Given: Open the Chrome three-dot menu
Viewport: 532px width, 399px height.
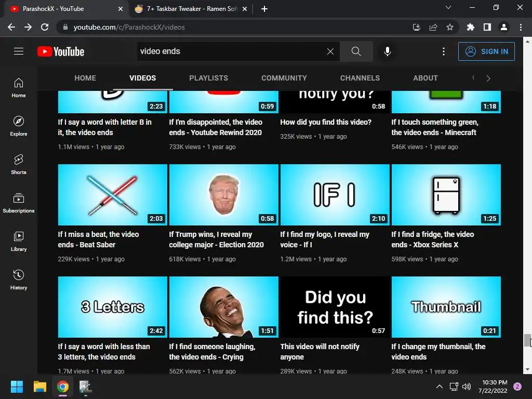Looking at the screenshot, I should [x=521, y=27].
